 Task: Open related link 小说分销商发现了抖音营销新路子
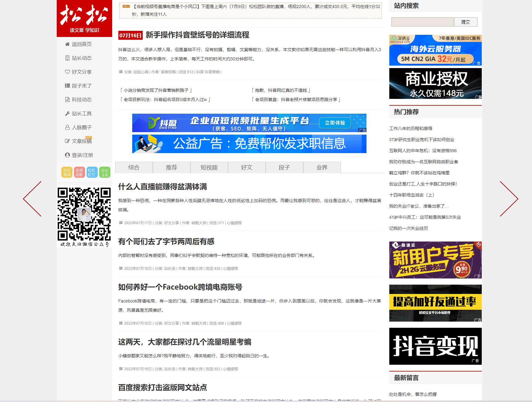tap(156, 90)
